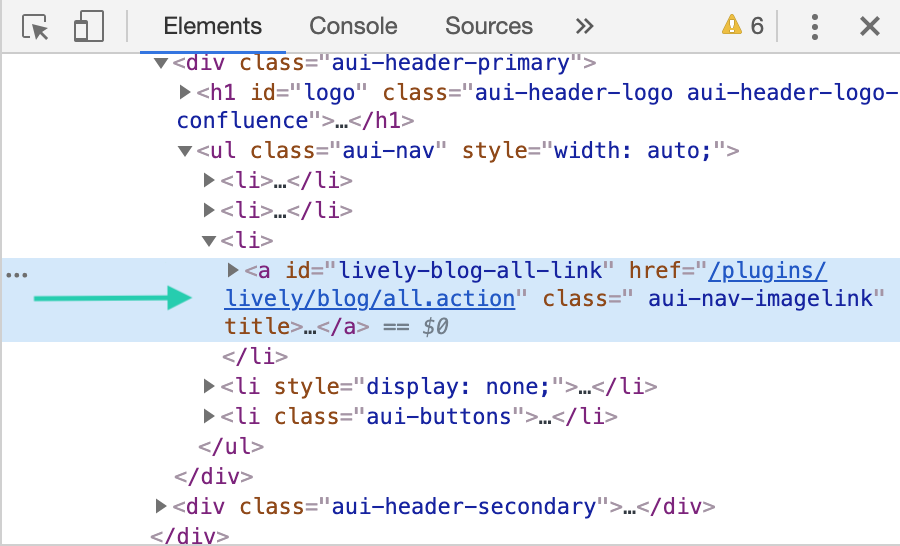Click the warning count indicator
This screenshot has height=546, width=900.
point(743,27)
